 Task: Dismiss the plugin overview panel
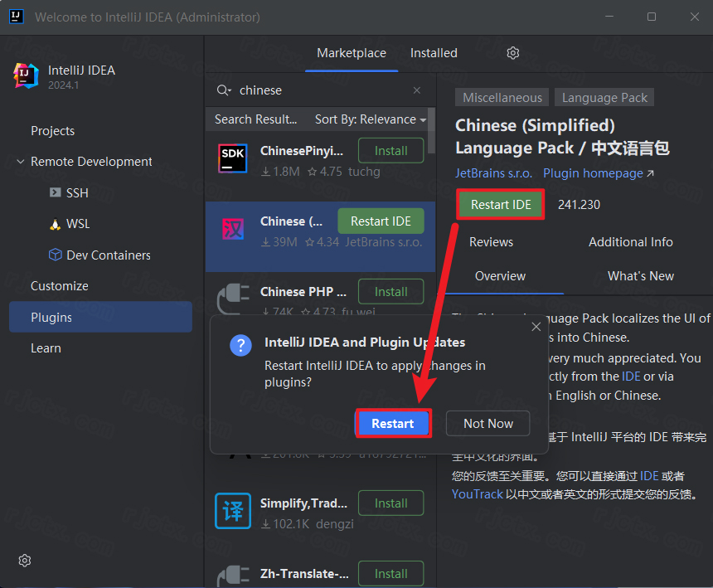pos(536,327)
